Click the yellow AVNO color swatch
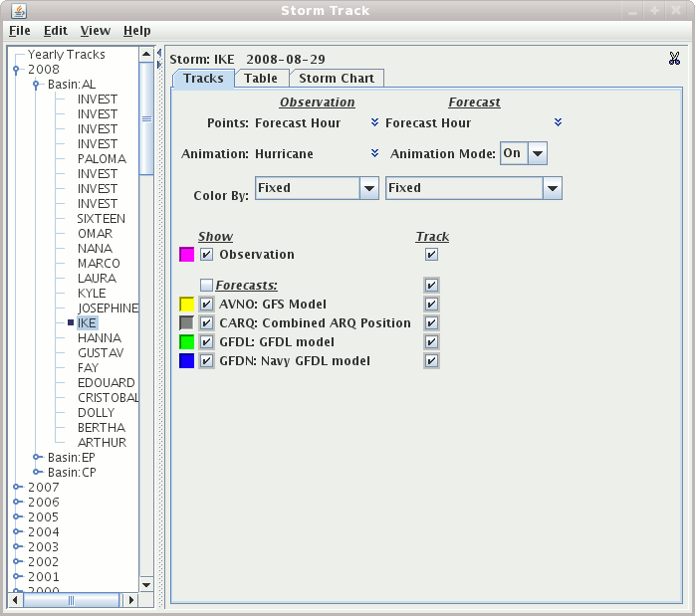 click(186, 305)
